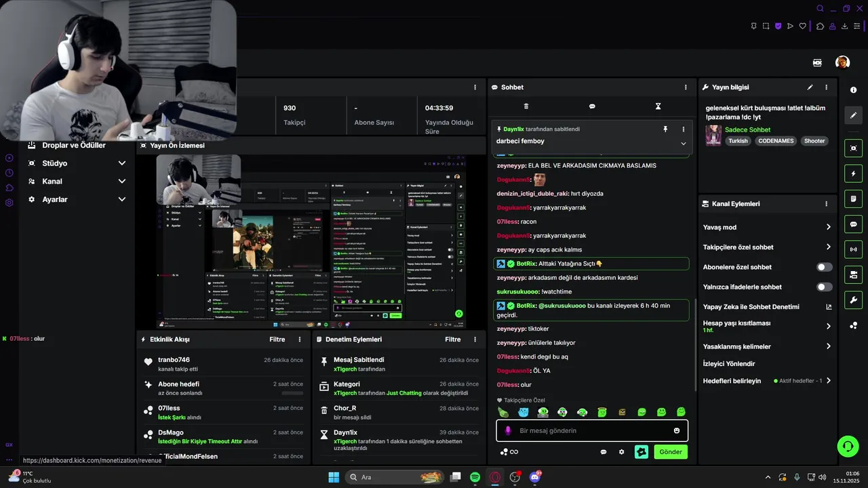
Task: Click the CODENAMES tag
Action: (x=776, y=141)
